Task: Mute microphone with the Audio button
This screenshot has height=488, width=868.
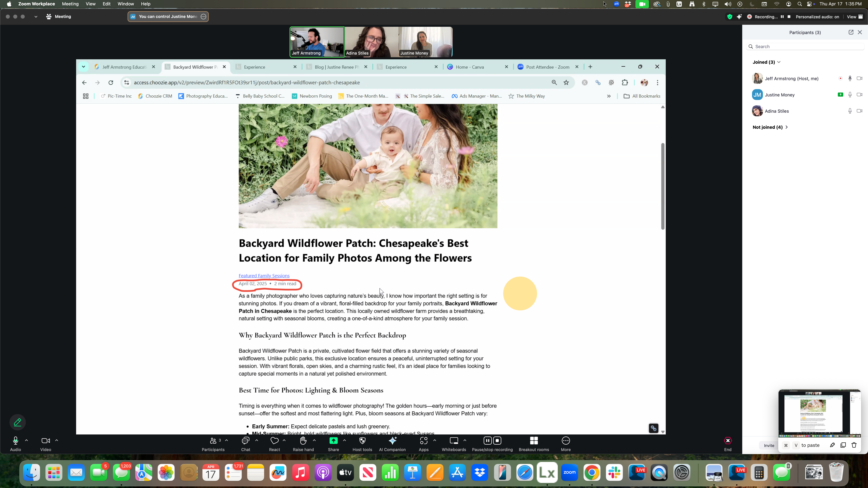Action: pyautogui.click(x=15, y=444)
